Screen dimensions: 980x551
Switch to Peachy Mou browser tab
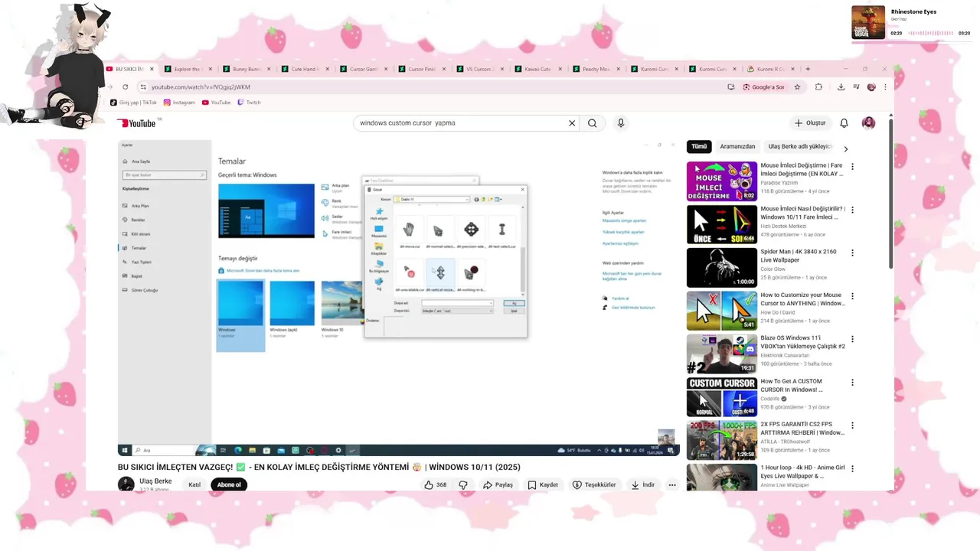pyautogui.click(x=596, y=69)
